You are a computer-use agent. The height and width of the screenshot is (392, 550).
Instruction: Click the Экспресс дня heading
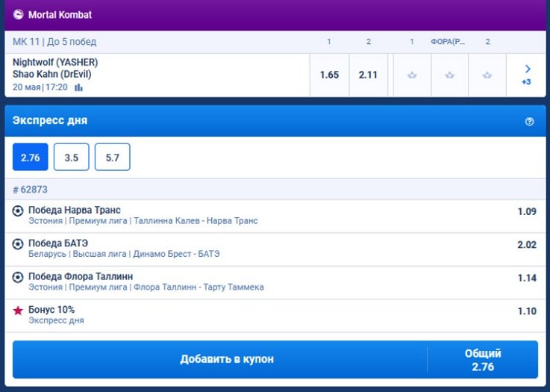[x=50, y=120]
